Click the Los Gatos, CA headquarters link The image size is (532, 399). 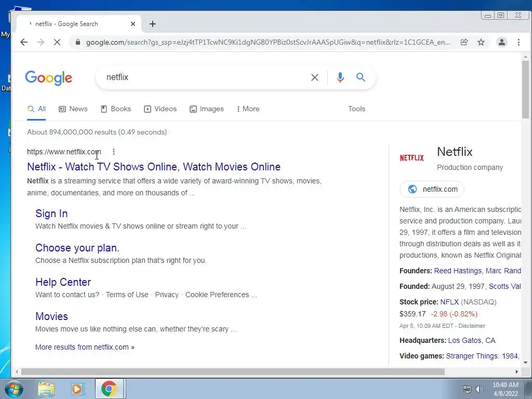(472, 340)
